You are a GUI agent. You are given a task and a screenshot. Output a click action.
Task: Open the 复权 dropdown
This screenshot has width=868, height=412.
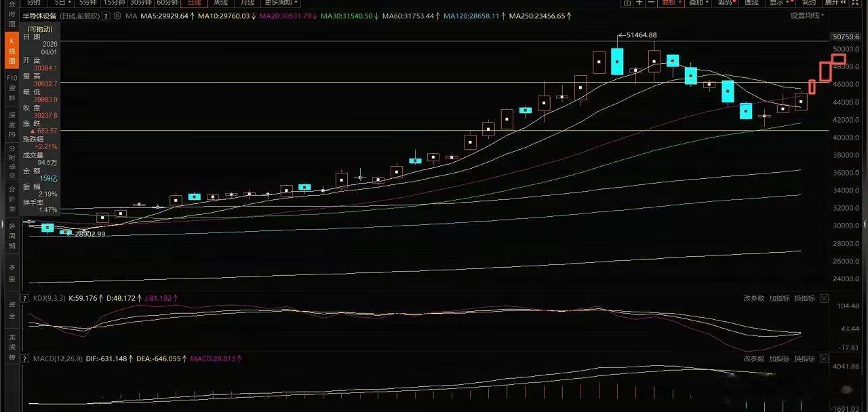[670, 3]
